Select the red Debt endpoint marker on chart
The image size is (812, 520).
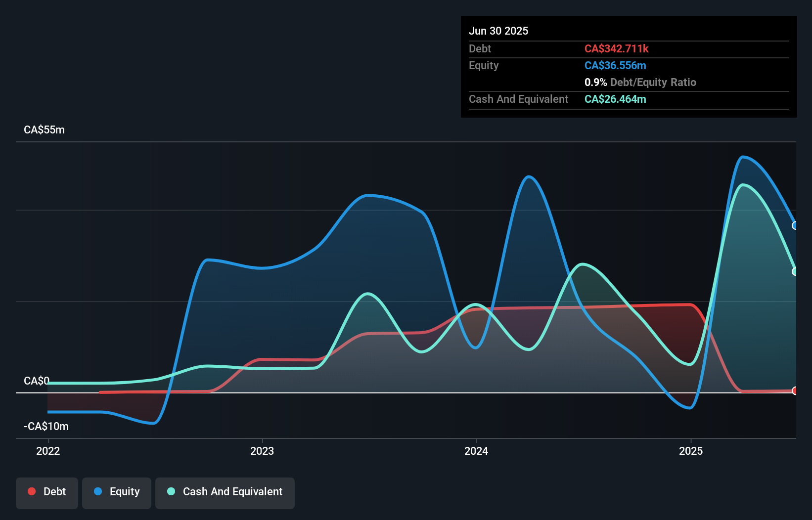(796, 390)
